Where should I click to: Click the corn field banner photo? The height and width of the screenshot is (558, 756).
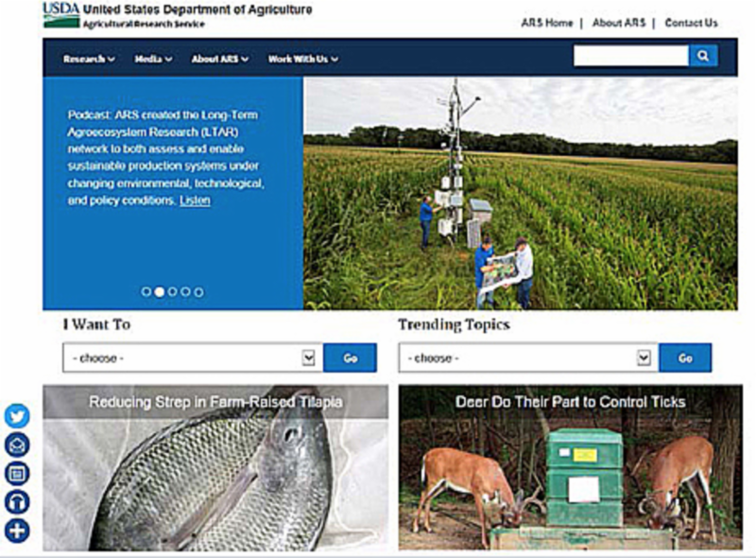point(521,194)
